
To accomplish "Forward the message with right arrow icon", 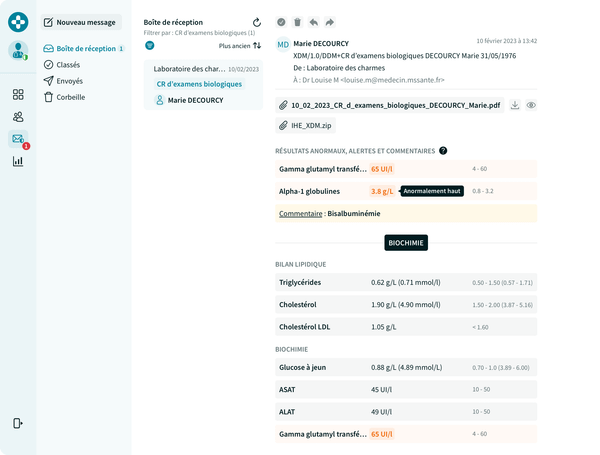I will tap(329, 22).
